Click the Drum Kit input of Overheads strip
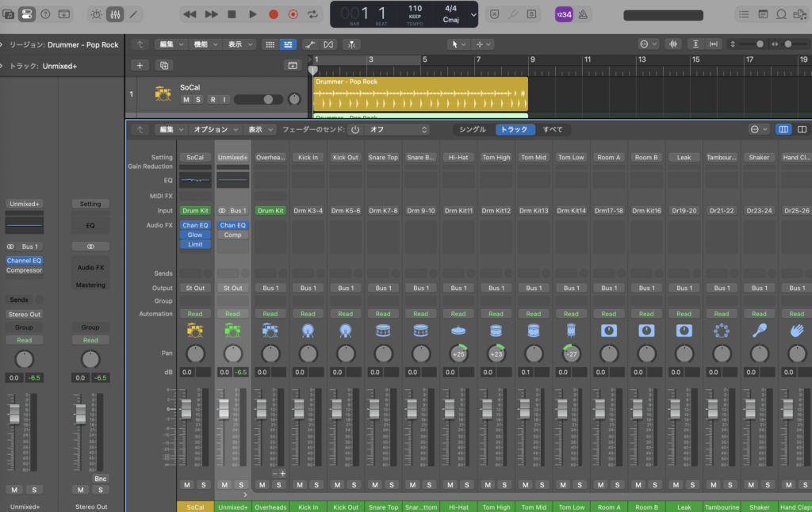This screenshot has width=812, height=512. [270, 211]
